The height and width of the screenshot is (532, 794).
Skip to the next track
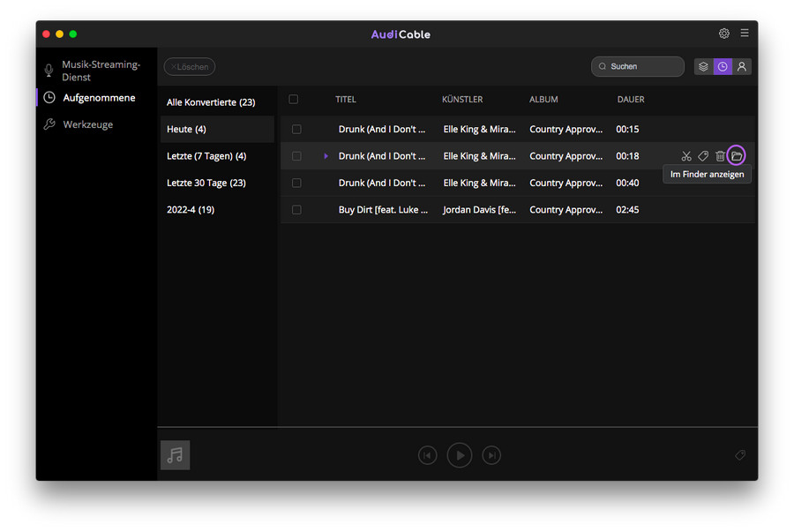[491, 455]
